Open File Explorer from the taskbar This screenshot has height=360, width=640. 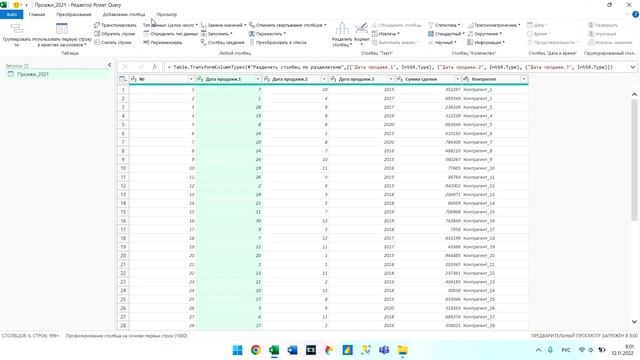click(402, 350)
